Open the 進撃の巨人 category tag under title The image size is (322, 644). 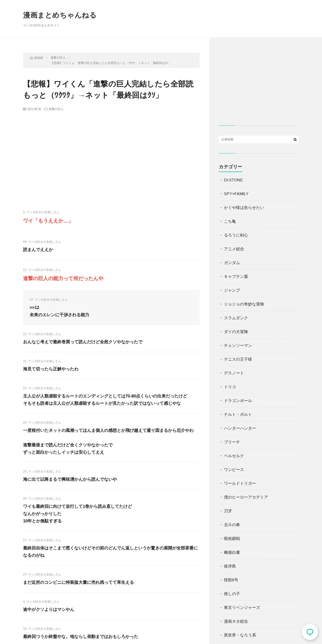(x=56, y=109)
